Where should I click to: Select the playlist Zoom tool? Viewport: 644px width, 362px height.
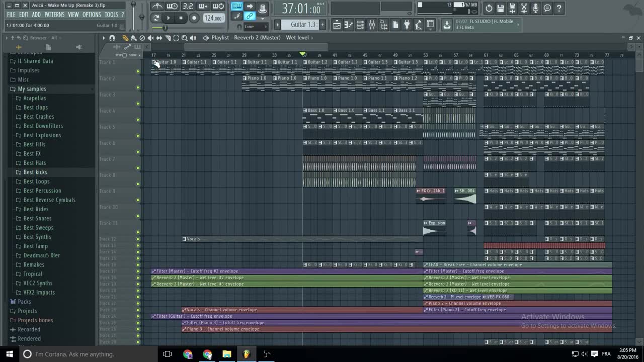[x=185, y=38]
